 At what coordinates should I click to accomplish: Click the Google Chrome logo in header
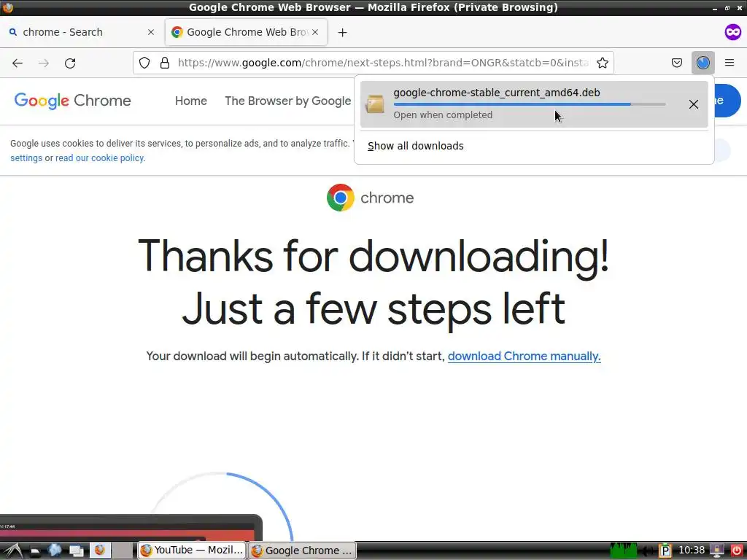point(72,101)
